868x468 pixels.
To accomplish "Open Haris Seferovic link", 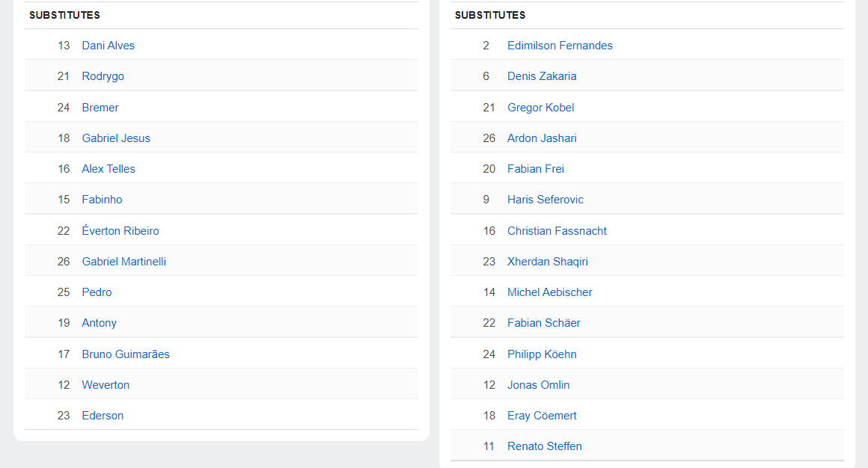I will tap(545, 200).
